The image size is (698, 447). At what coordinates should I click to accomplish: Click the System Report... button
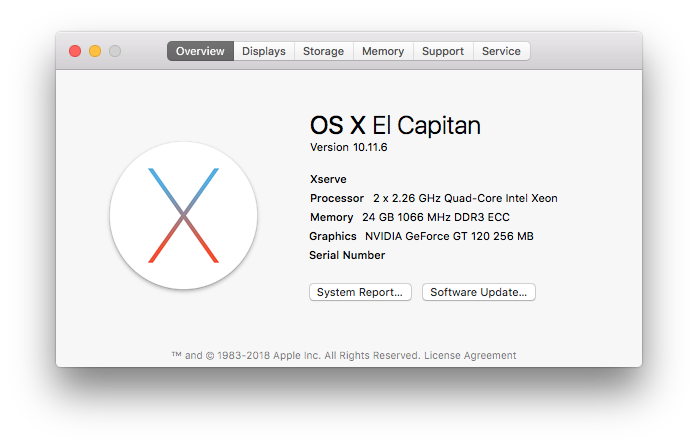pos(360,292)
